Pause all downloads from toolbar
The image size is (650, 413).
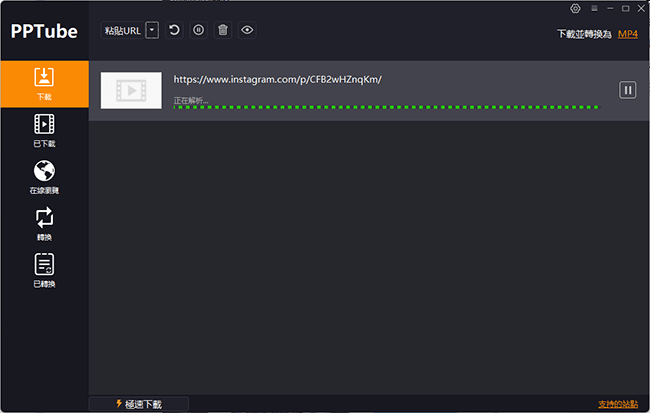click(199, 30)
